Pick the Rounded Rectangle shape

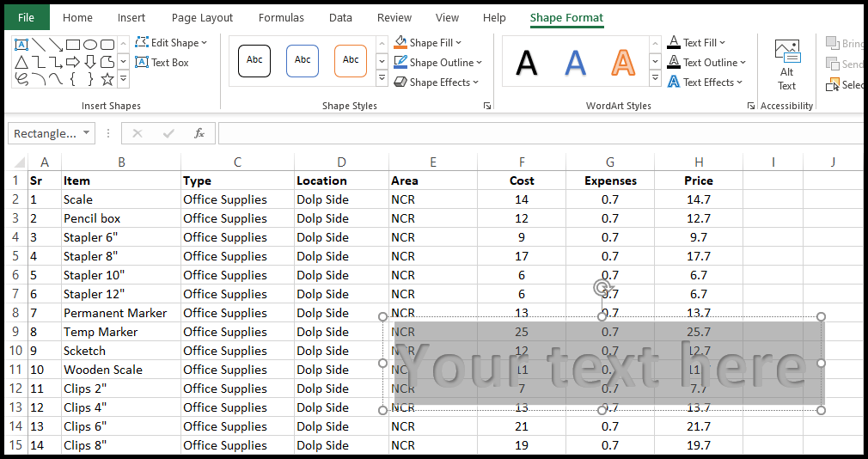tap(107, 45)
